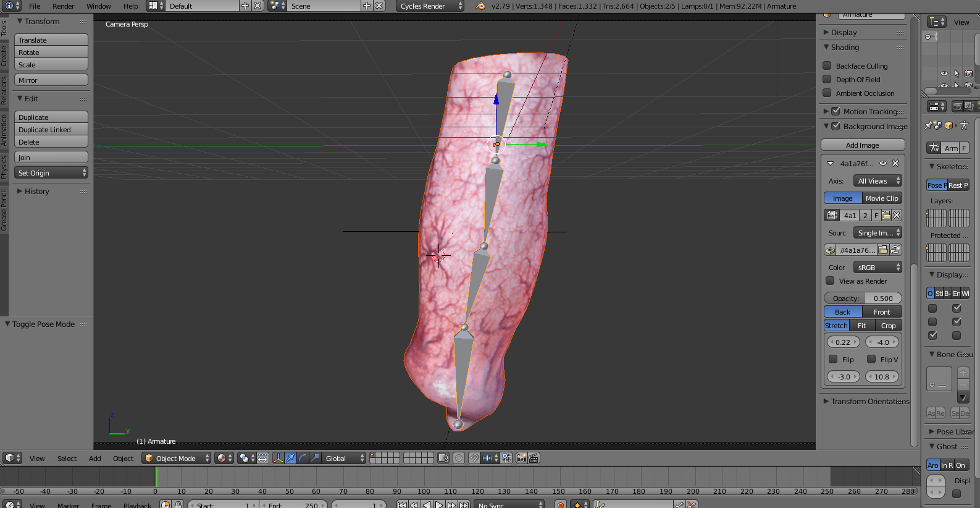Click the Add Image button

pos(862,145)
